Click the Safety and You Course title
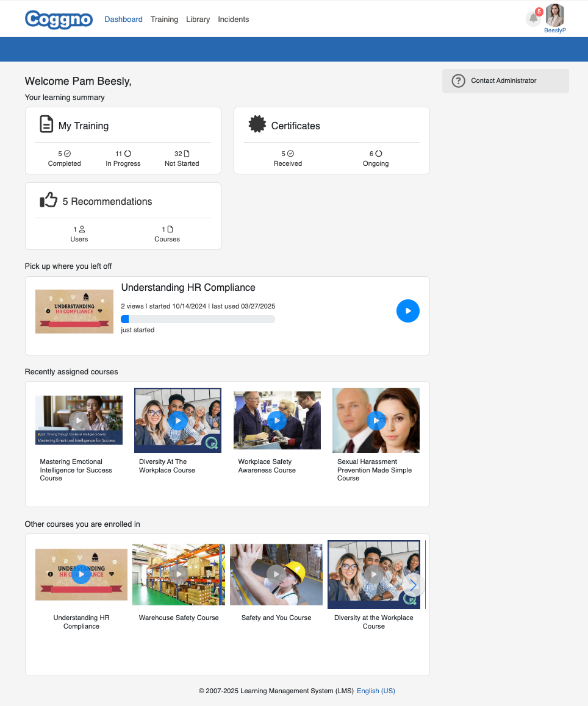588x706 pixels. 276,618
